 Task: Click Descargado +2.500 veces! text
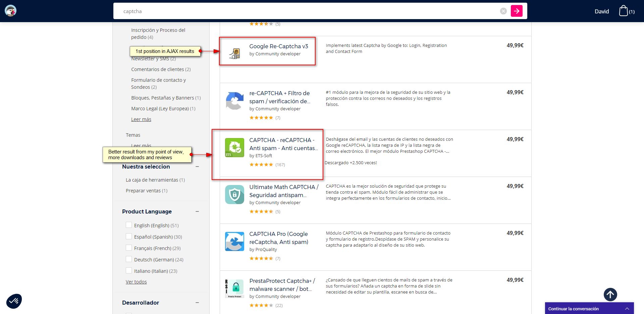[351, 163]
